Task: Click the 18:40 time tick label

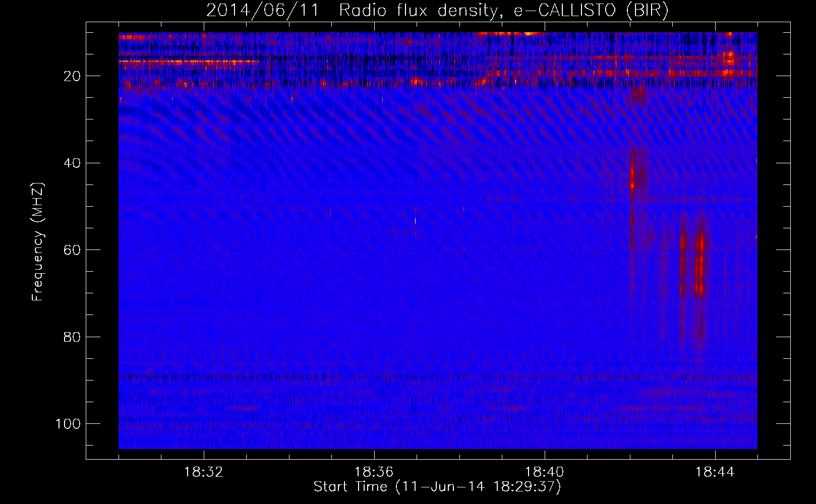Action: (x=545, y=472)
